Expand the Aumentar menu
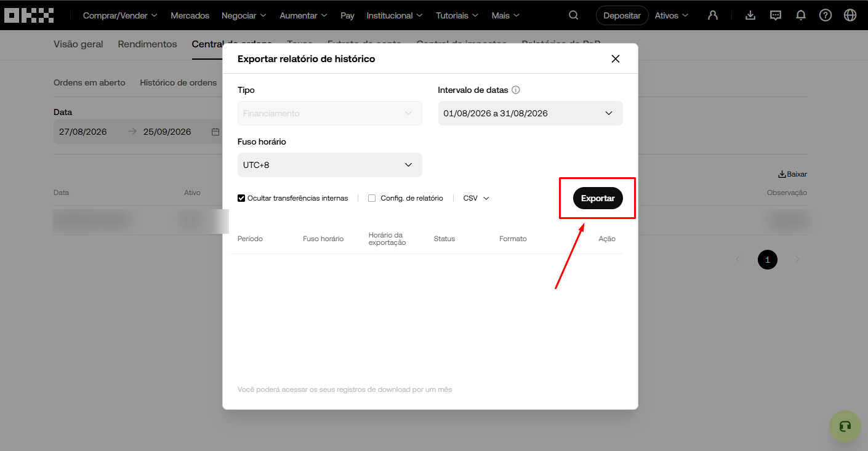The image size is (868, 451). click(x=304, y=15)
